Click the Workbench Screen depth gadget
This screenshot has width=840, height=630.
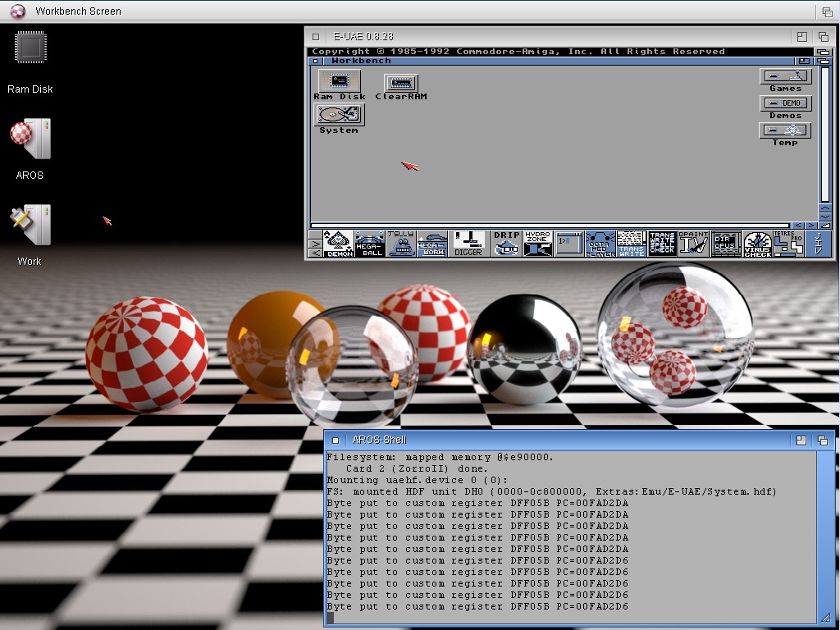tap(827, 11)
